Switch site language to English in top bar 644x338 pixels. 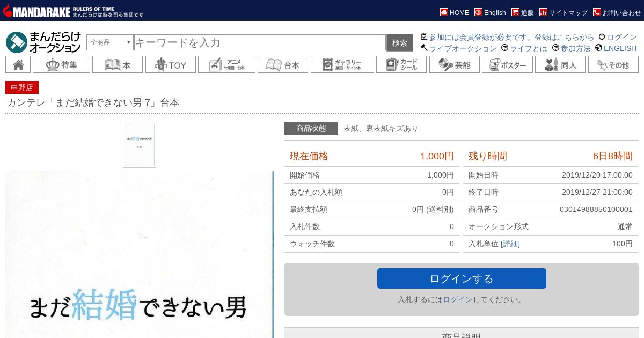coord(490,12)
